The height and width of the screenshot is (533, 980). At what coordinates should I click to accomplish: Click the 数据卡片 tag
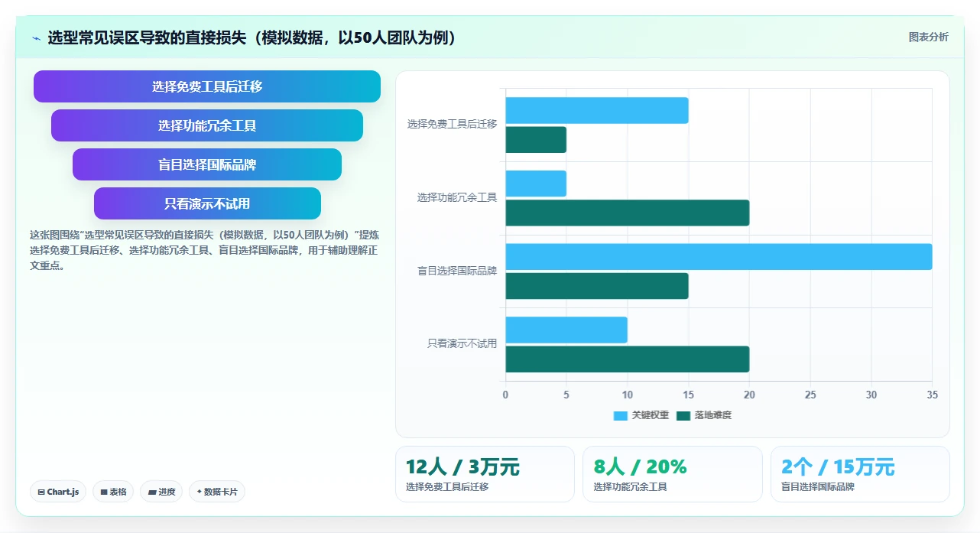coord(217,492)
